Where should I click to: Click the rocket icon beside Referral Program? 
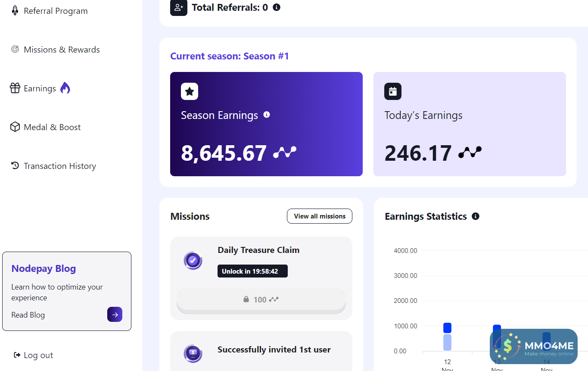15,11
